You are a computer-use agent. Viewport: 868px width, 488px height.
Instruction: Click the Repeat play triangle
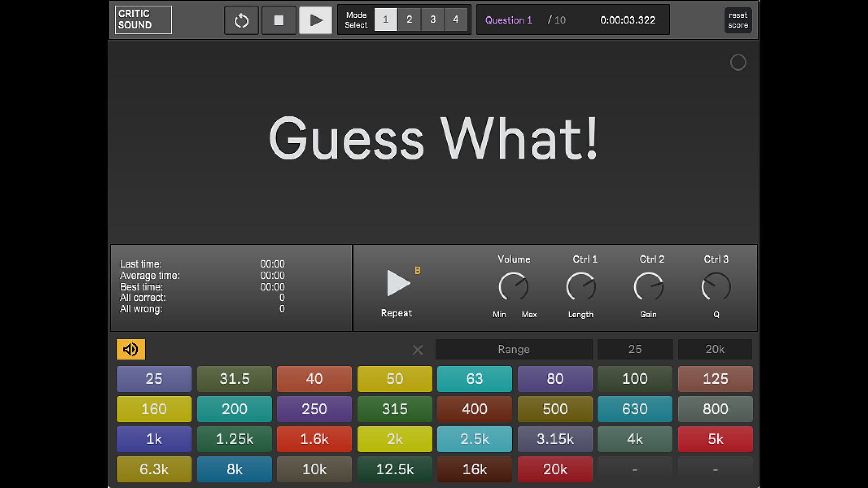(398, 284)
